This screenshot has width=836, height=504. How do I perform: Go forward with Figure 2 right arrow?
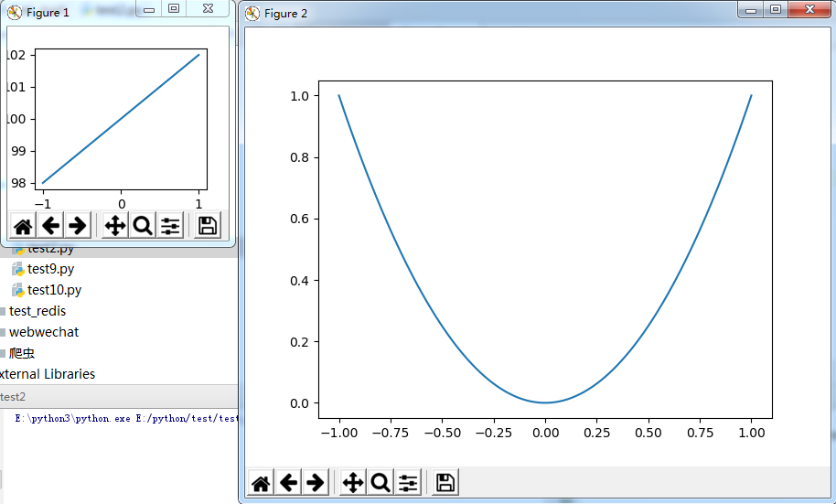pos(316,483)
